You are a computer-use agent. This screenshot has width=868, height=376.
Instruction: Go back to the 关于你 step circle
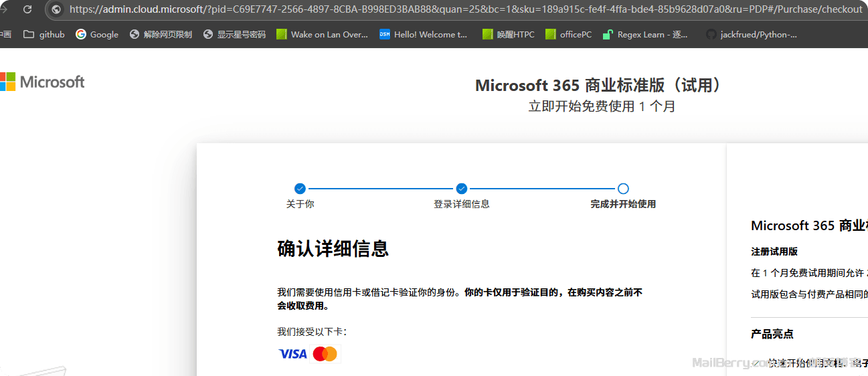click(x=300, y=189)
